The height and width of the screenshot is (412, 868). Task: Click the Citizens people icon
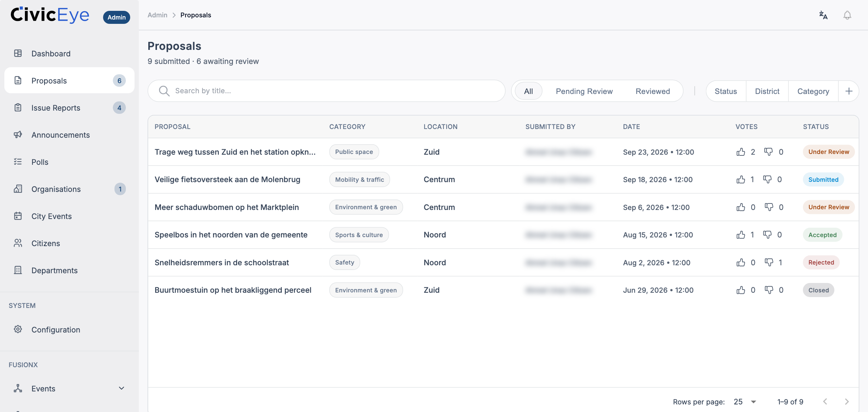tap(18, 243)
